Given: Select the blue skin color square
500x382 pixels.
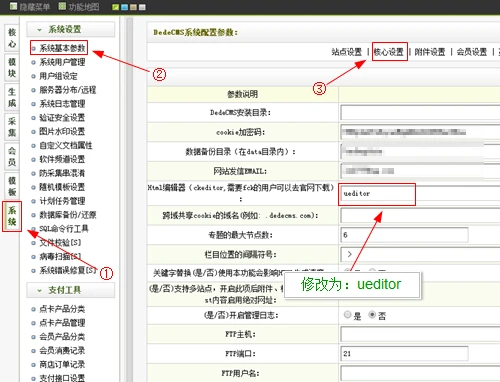Looking at the screenshot, I should click(x=124, y=7).
